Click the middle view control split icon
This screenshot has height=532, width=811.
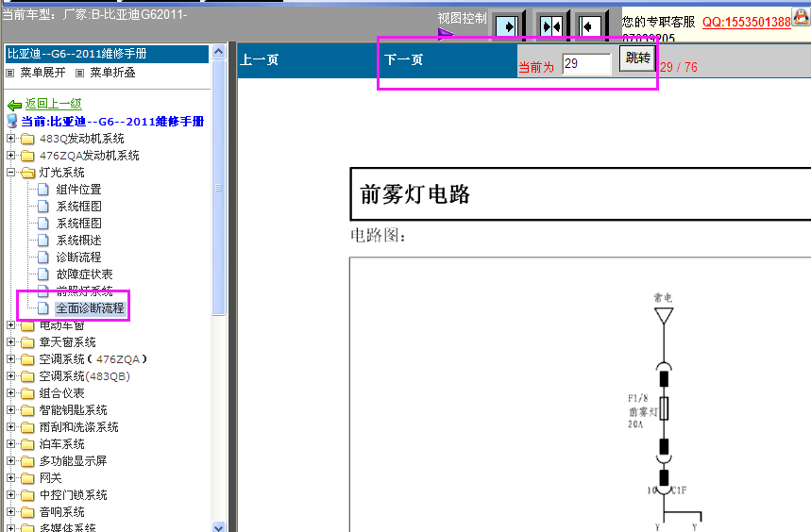[550, 25]
